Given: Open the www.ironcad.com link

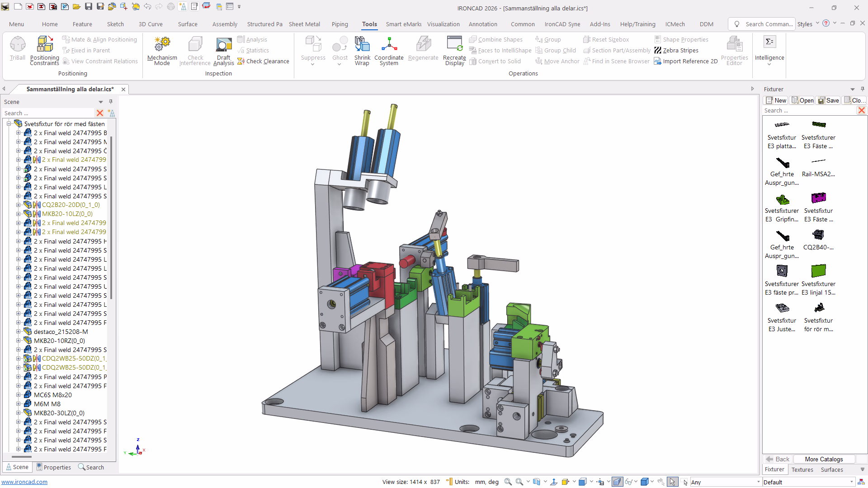Looking at the screenshot, I should click(24, 482).
